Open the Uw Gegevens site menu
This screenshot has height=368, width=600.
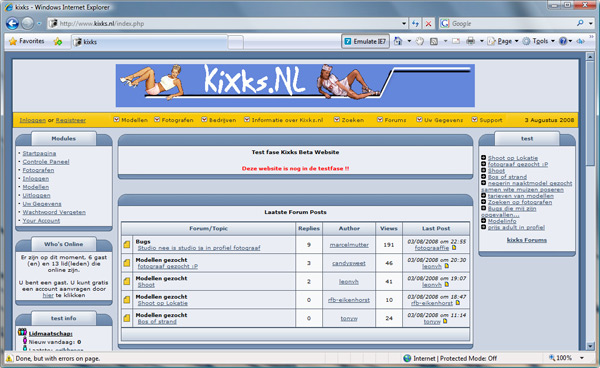pyautogui.click(x=439, y=120)
